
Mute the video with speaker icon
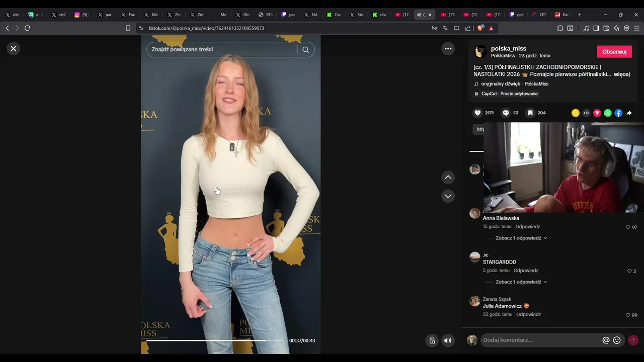(448, 341)
